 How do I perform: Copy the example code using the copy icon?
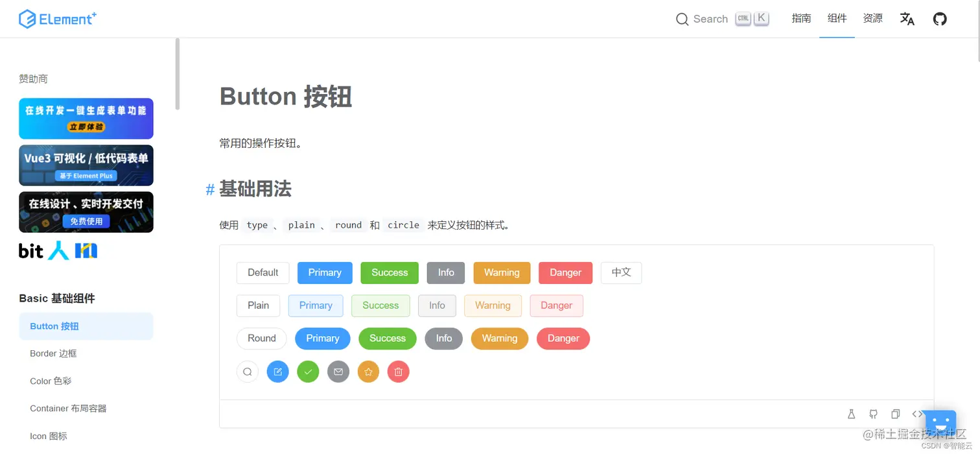(x=895, y=414)
